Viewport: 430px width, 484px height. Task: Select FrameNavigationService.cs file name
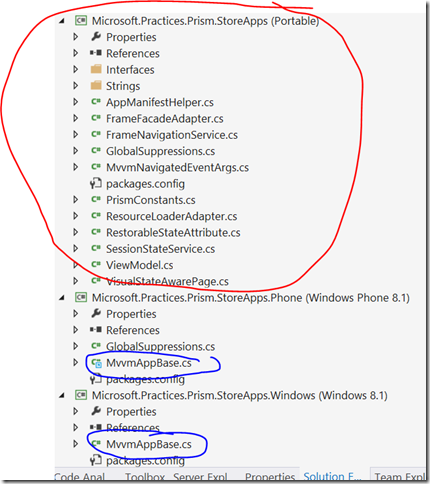(x=172, y=135)
